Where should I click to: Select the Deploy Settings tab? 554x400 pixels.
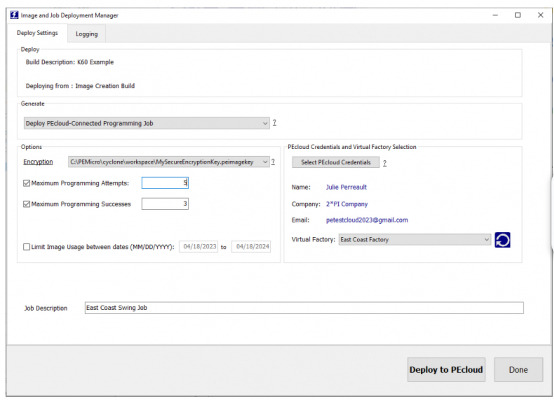(x=37, y=33)
